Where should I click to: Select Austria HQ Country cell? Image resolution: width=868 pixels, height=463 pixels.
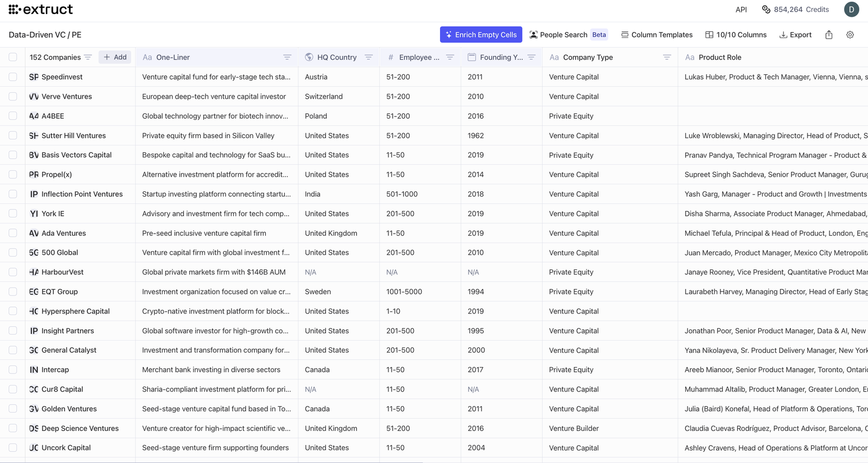coord(339,77)
